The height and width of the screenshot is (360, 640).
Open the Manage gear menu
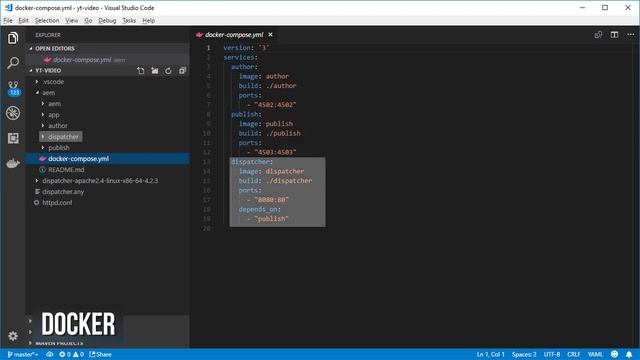pyautogui.click(x=13, y=336)
